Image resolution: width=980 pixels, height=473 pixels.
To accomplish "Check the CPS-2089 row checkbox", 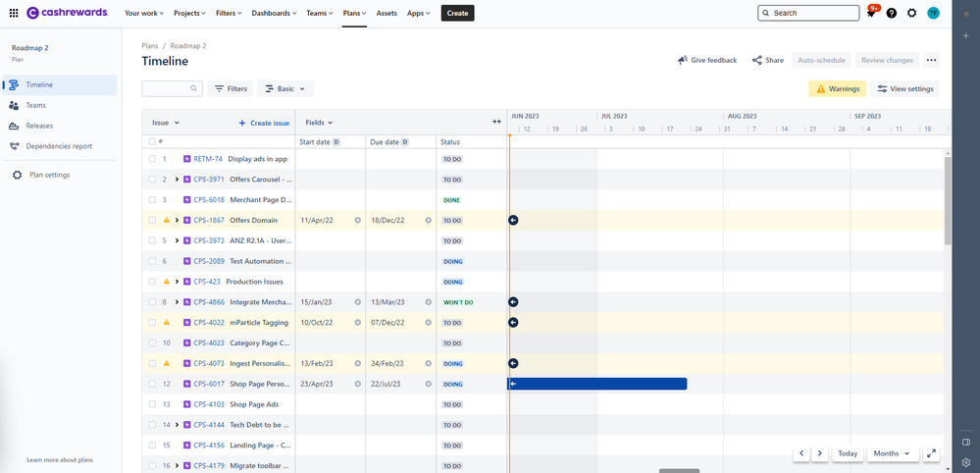I will tap(152, 261).
